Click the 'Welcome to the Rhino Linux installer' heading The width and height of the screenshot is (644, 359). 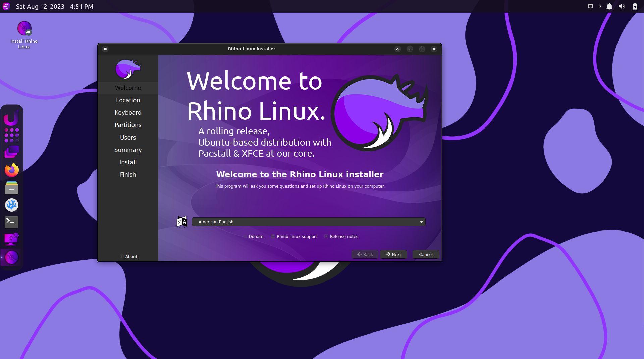[300, 174]
